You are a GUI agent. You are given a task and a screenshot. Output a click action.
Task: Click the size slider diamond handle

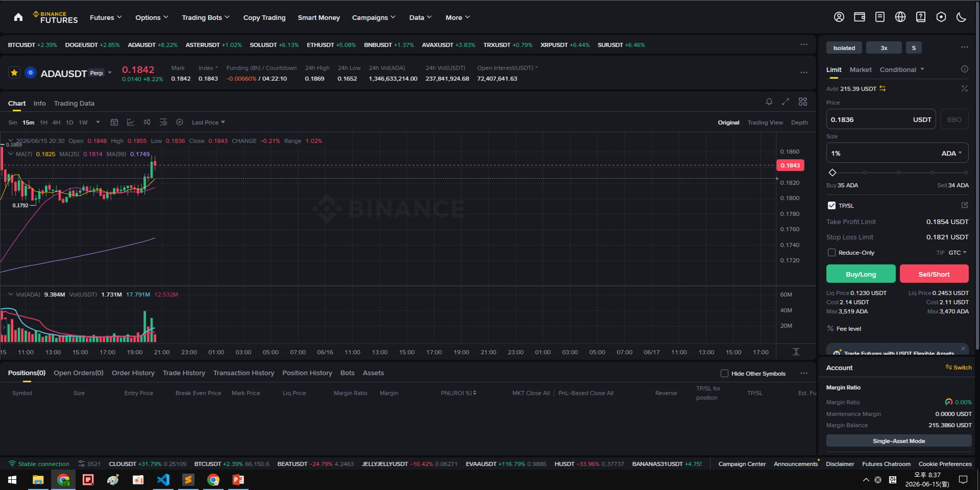pos(832,172)
